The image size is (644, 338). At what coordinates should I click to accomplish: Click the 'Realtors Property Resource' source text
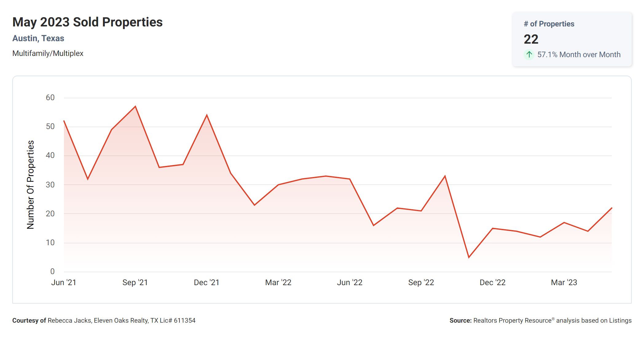(x=512, y=320)
